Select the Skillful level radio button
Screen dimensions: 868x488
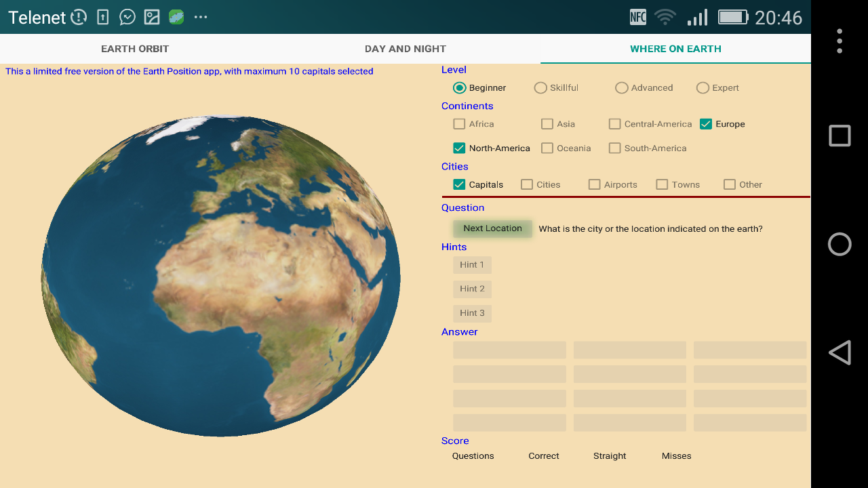540,88
